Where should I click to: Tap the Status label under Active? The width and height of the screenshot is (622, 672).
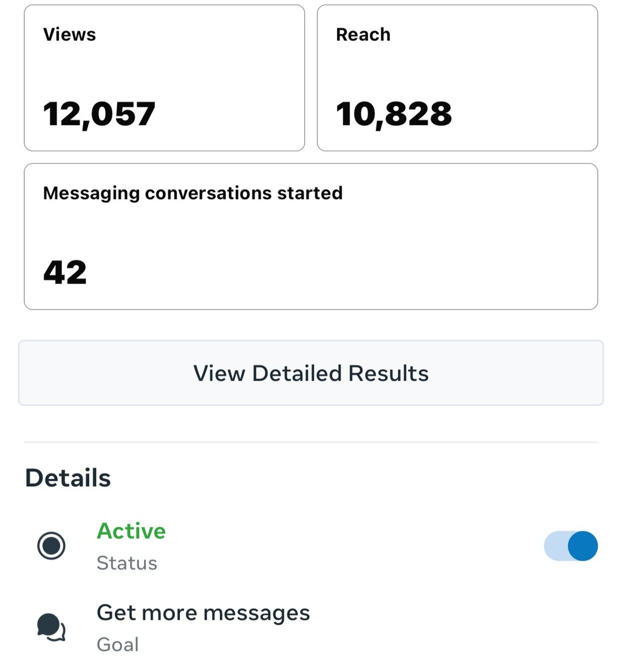tap(127, 563)
